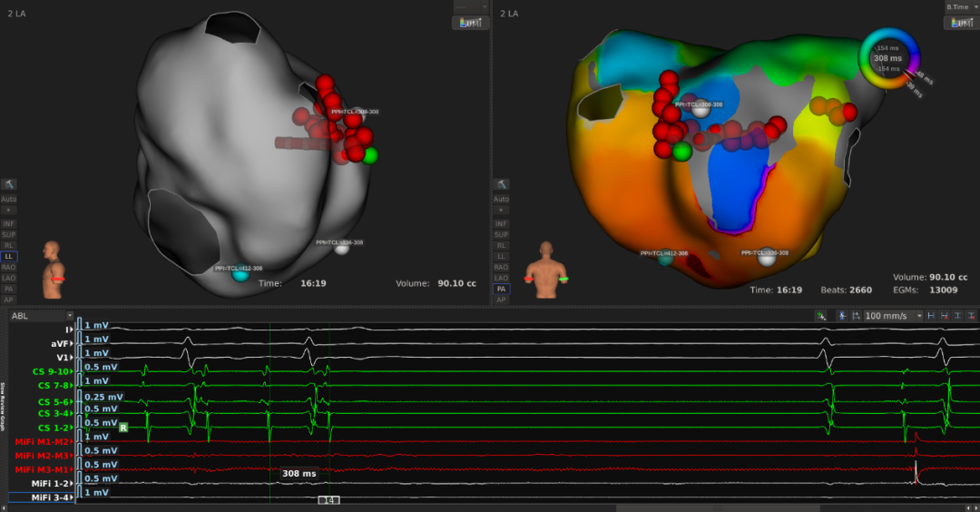
Task: Toggle Auto view in left map panel
Action: 9,199
